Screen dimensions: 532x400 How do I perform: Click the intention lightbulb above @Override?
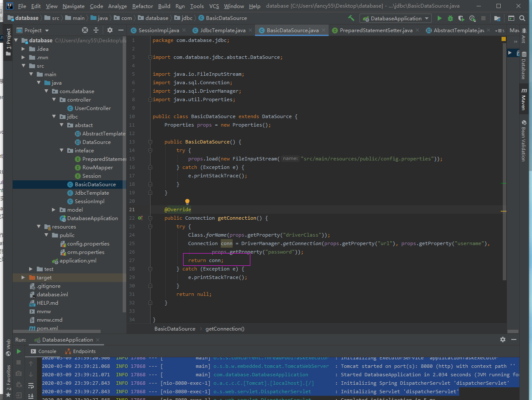(187, 202)
